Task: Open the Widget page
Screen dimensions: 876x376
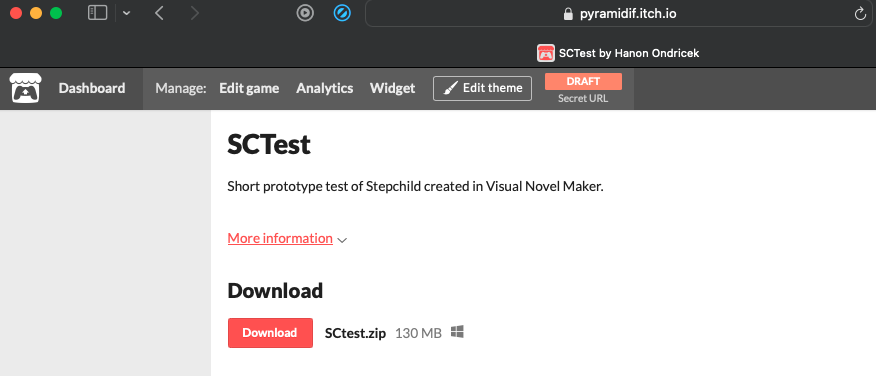Action: click(x=392, y=88)
